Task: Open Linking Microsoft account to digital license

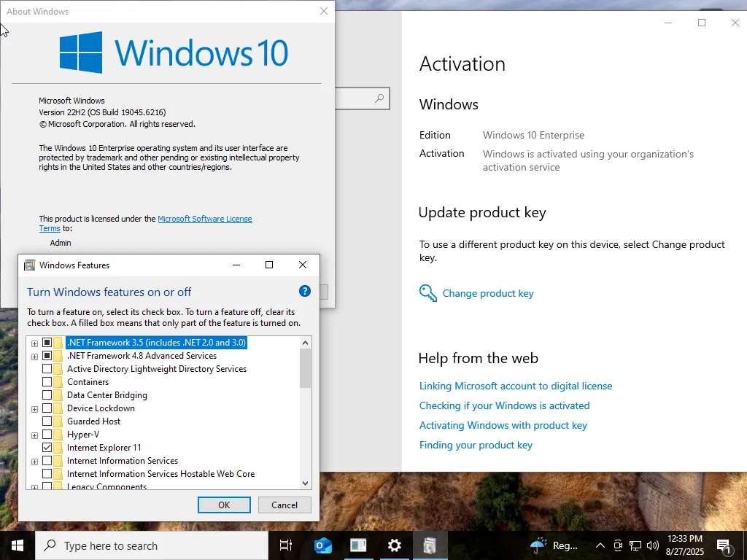Action: tap(516, 386)
